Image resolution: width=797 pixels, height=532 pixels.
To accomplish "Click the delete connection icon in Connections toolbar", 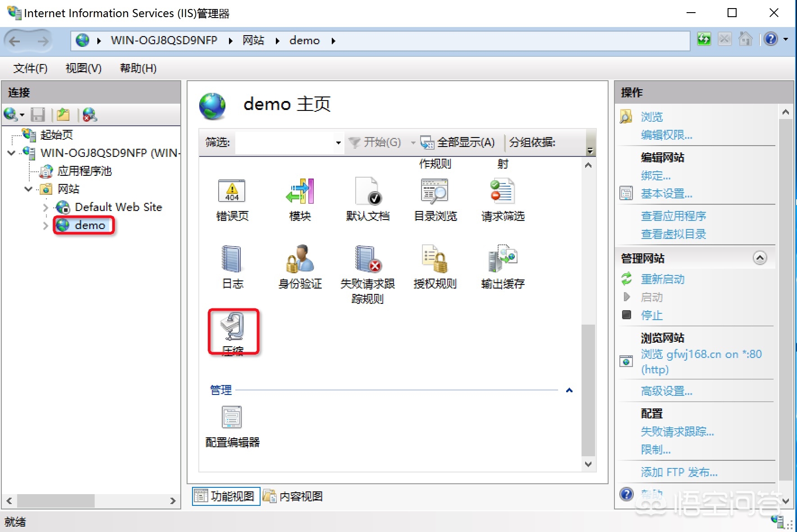I will (89, 115).
